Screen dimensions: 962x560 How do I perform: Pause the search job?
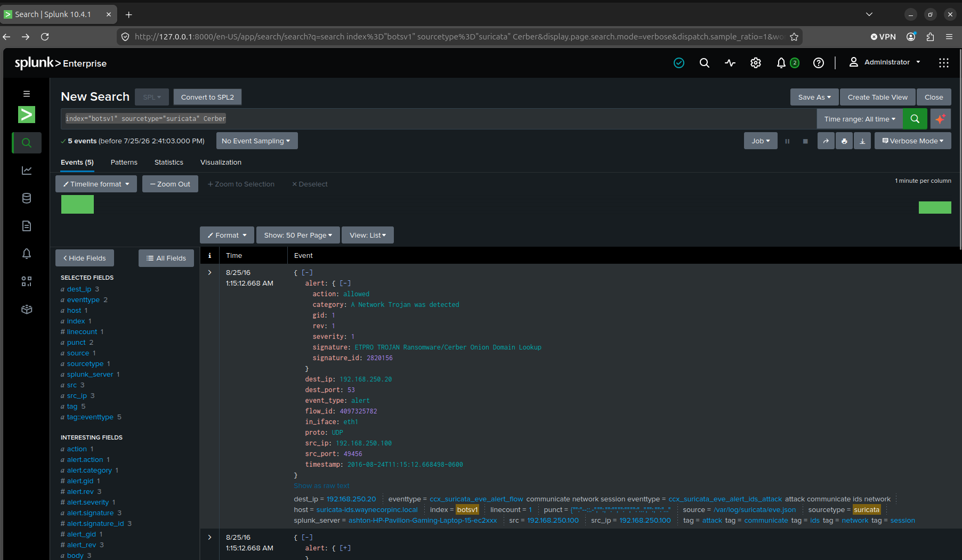point(787,141)
